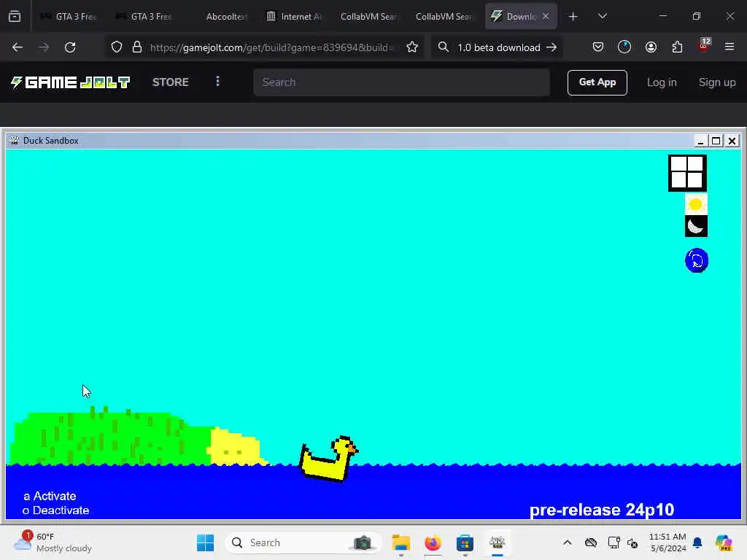Focus the Game Jolt search field
The image size is (747, 560).
click(x=402, y=82)
